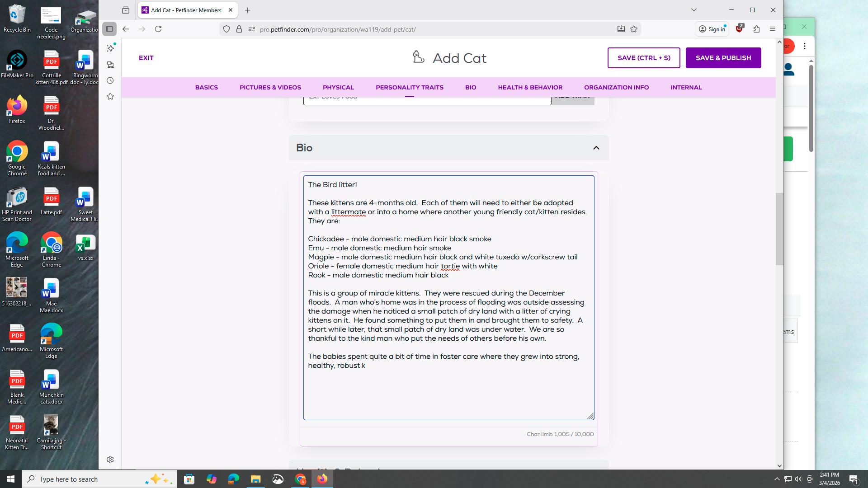
Task: Open synced tabs sidebar icon
Action: pos(110,65)
